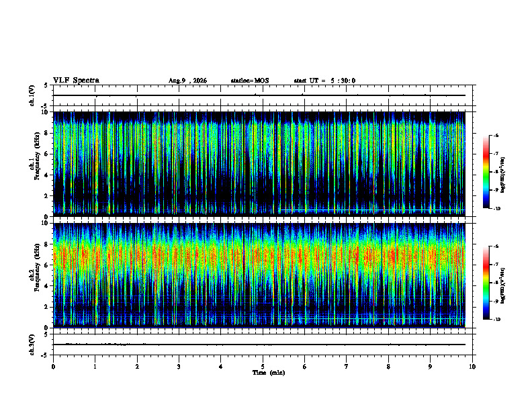Viewport: 532px width, 411px height.
Task: Select the ch.1 colorbar log(PSD) unit label
Action: click(502, 175)
